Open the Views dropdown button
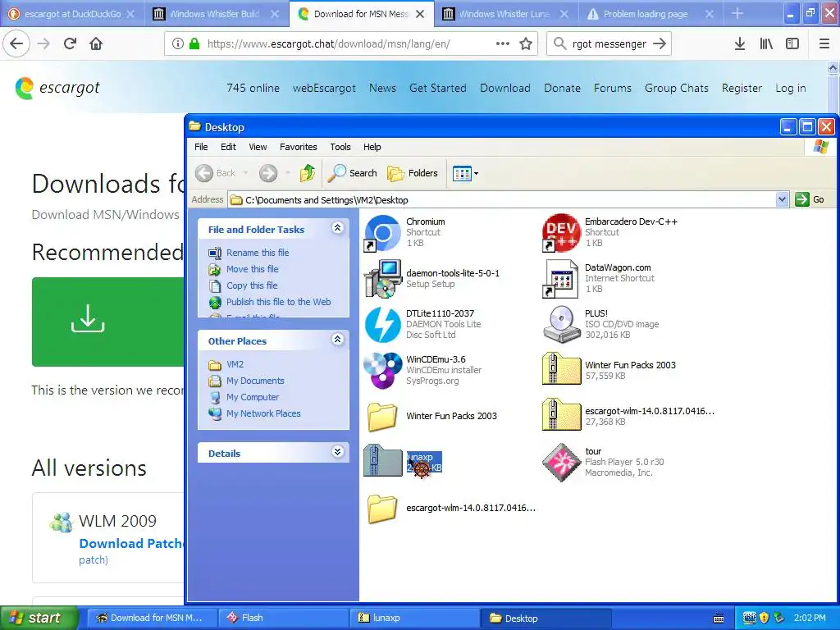The height and width of the screenshot is (630, 840). coord(465,173)
